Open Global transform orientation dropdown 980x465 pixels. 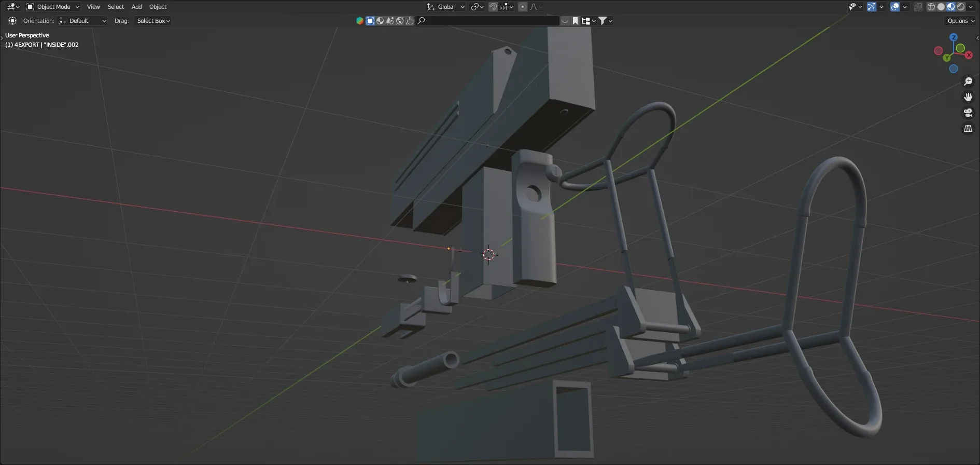pyautogui.click(x=445, y=7)
